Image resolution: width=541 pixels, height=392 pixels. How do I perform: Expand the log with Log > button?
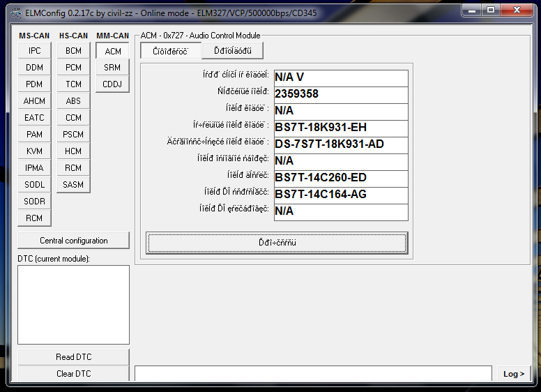tap(514, 374)
